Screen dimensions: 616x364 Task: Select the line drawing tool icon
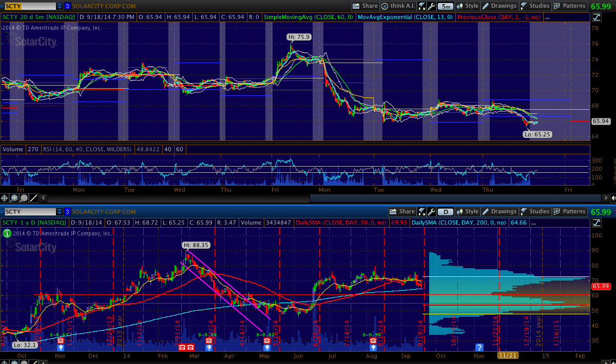pos(34,198)
